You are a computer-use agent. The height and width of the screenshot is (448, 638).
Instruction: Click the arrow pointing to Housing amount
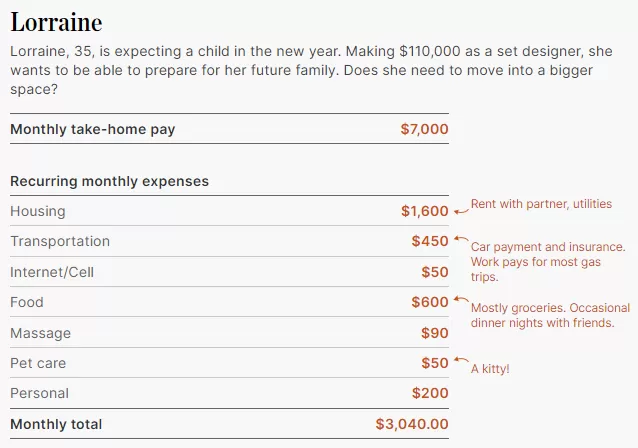461,211
